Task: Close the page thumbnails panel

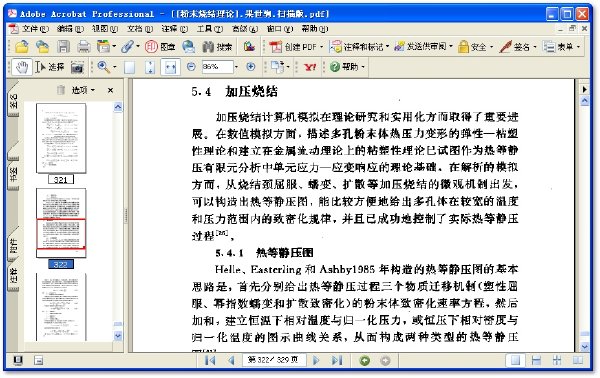Action: pyautogui.click(x=110, y=90)
